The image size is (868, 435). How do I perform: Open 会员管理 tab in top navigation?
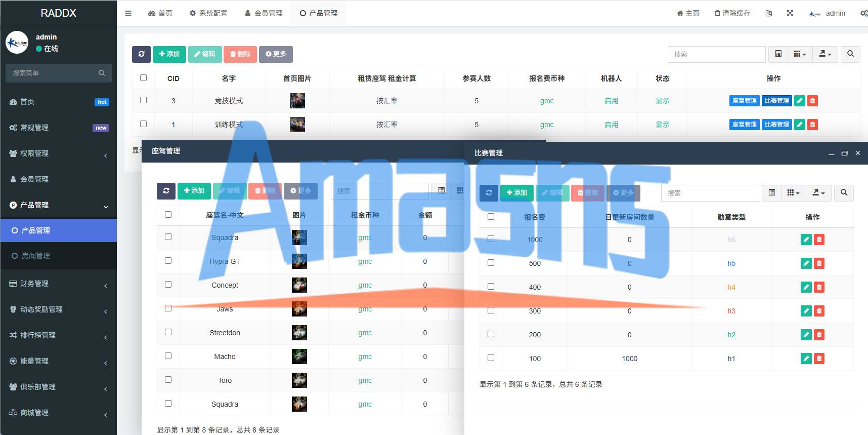point(264,13)
